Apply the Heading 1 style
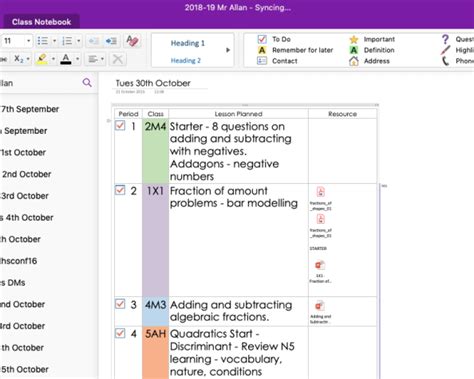The height and width of the screenshot is (379, 474). tap(188, 43)
